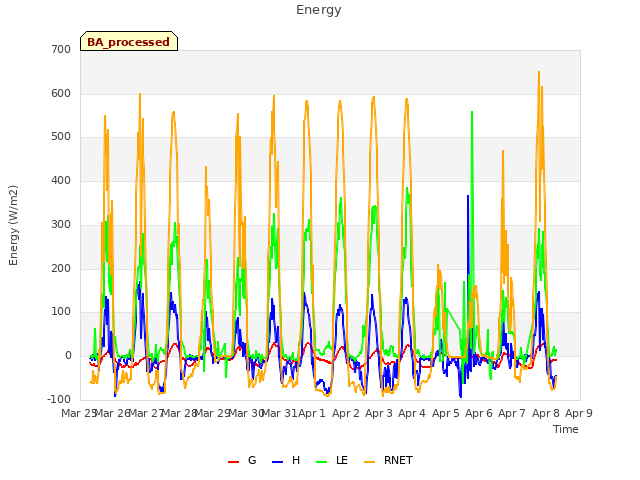Click the Apr 9 x-axis tick label
Viewport: 640px width, 480px height.
point(579,413)
